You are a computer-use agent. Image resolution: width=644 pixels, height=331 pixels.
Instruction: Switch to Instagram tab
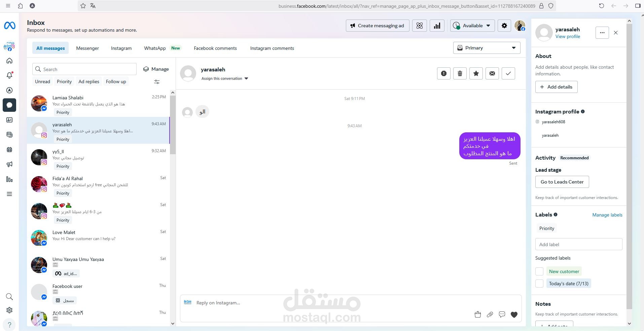[121, 48]
